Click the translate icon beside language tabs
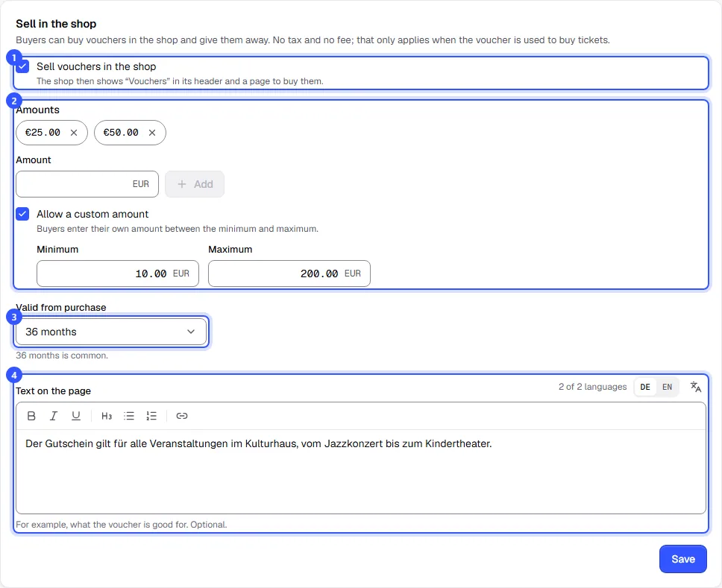Image resolution: width=722 pixels, height=588 pixels. click(x=696, y=387)
